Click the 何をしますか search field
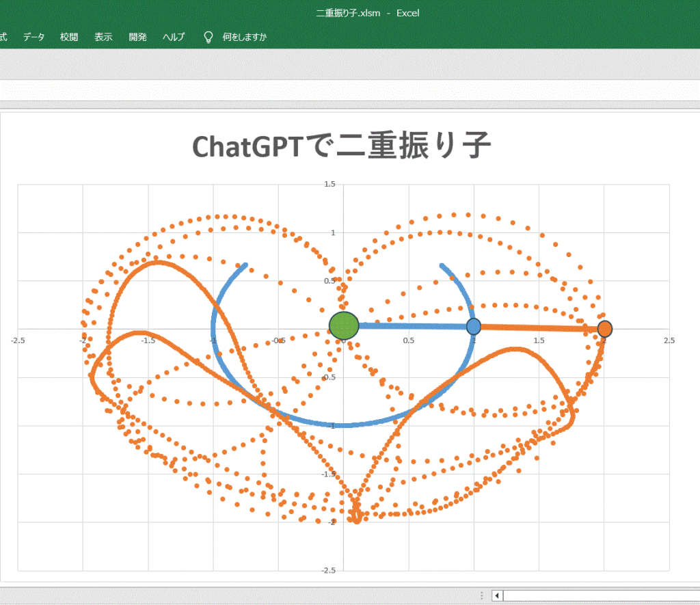This screenshot has width=700, height=605. click(244, 37)
